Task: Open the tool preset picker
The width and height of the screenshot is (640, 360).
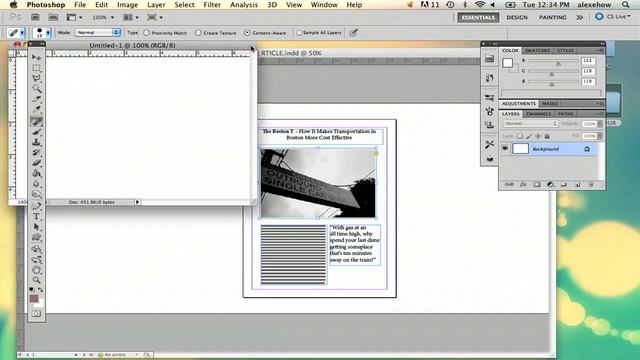Action: pyautogui.click(x=22, y=33)
